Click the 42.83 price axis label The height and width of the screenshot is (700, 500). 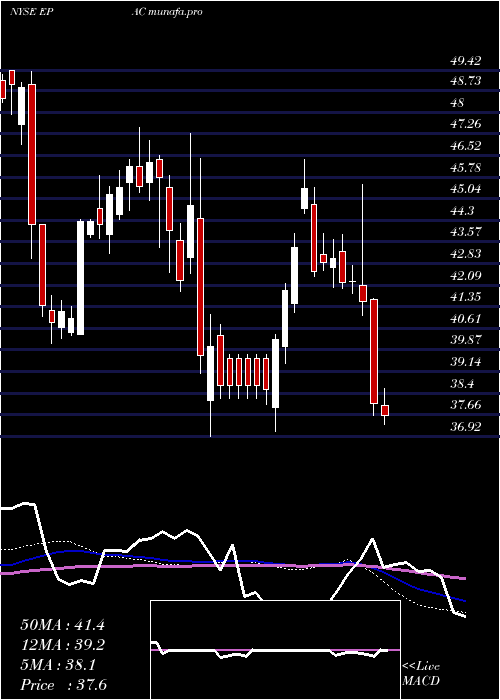point(466,254)
